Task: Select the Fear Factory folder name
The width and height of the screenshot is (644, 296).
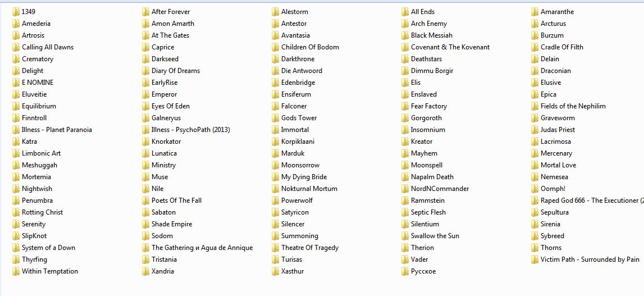Action: coord(429,106)
